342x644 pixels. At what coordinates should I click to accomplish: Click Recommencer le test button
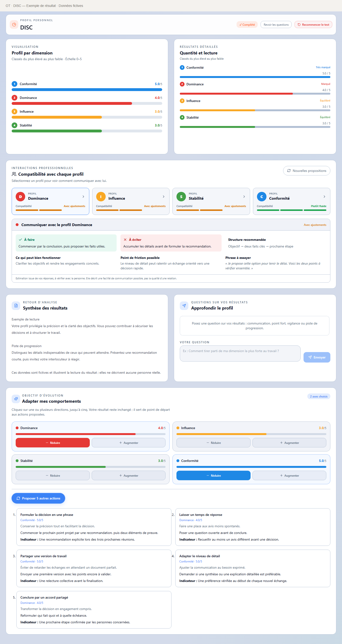(x=313, y=24)
